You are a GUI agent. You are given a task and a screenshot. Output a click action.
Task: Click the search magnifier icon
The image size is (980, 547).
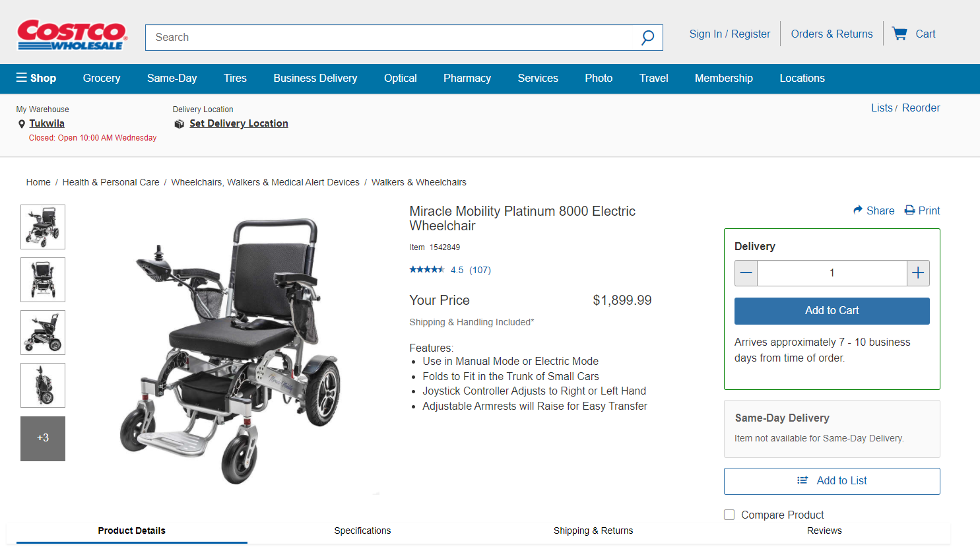point(647,38)
